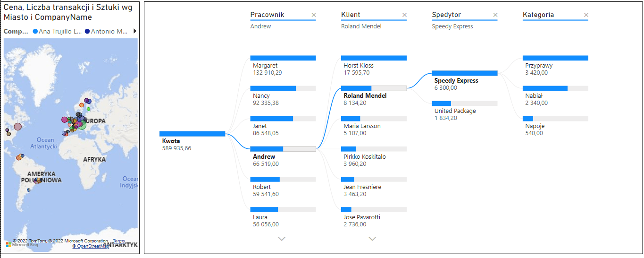Remove the Pracownik level with X icon
Viewport: 644px width, 258px height.
pos(314,15)
